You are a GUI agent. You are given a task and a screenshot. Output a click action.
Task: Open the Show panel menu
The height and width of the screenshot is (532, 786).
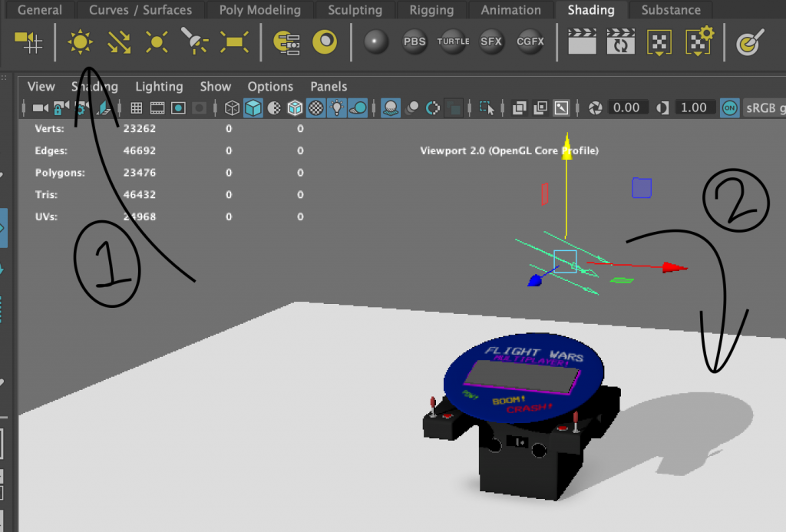pos(216,87)
